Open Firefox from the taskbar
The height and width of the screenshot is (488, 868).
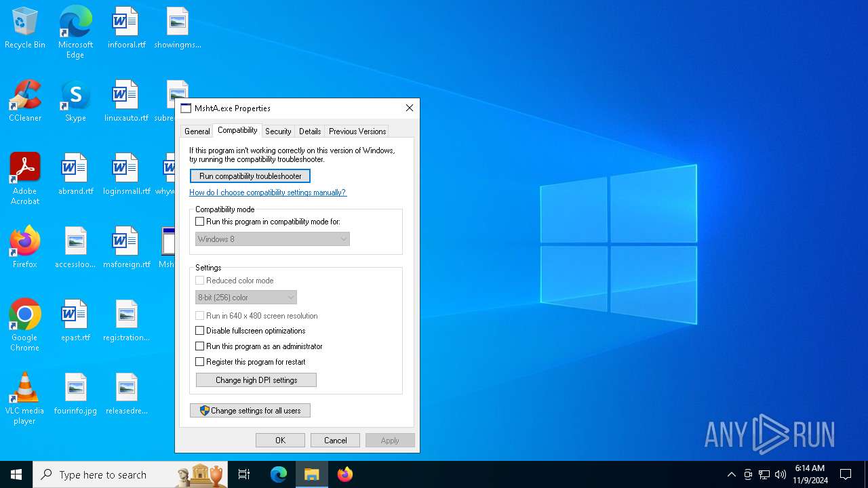(x=345, y=474)
